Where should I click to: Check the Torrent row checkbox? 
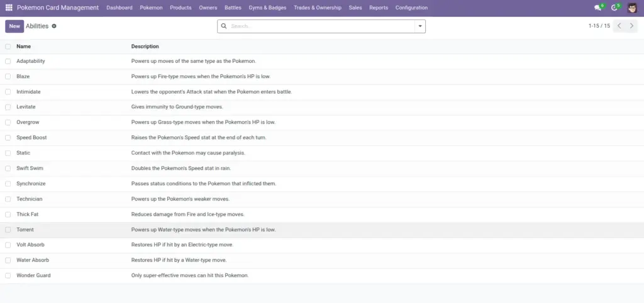pyautogui.click(x=8, y=229)
